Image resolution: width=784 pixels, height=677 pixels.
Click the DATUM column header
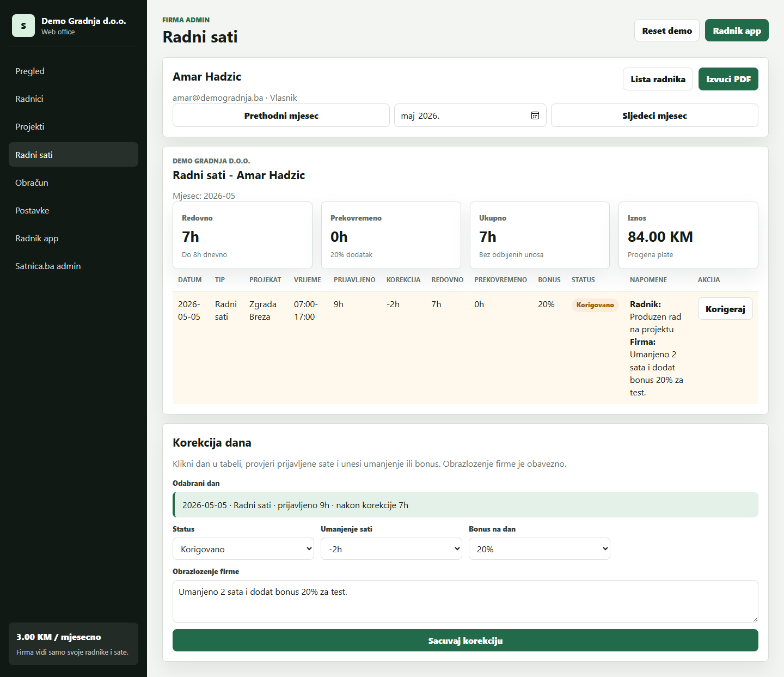point(190,280)
